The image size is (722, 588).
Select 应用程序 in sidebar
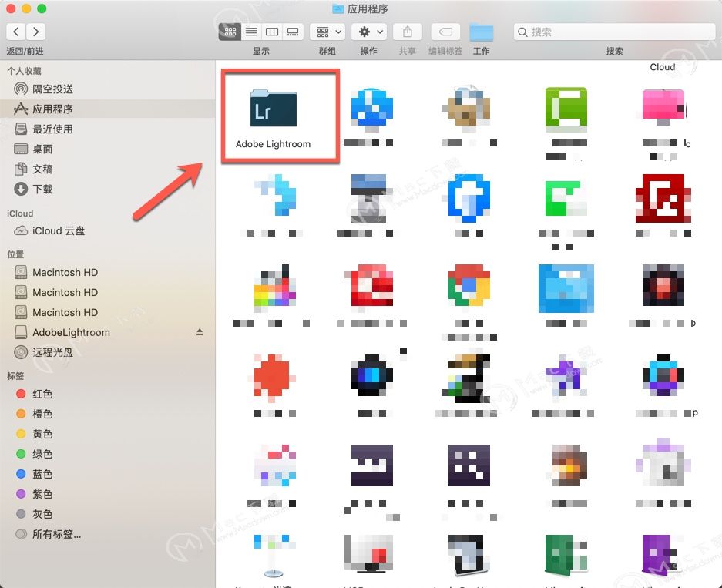[x=107, y=109]
